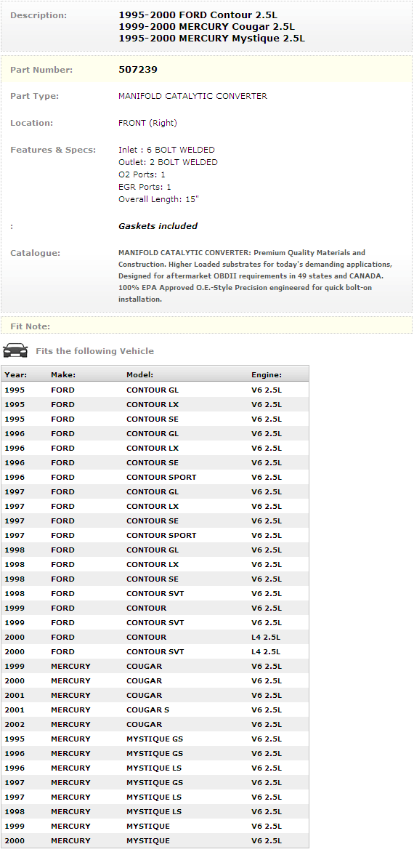Click the 1995 Mystique GS row

(155, 739)
